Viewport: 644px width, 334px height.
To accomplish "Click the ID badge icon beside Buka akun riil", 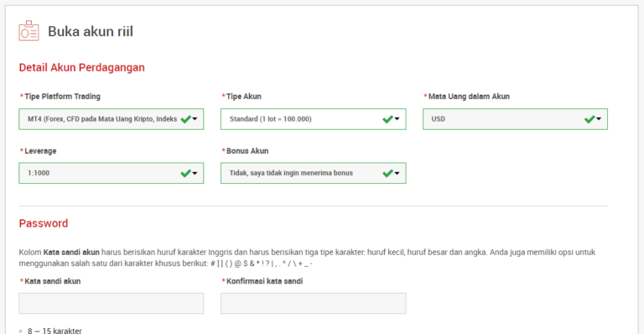I will 29,31.
